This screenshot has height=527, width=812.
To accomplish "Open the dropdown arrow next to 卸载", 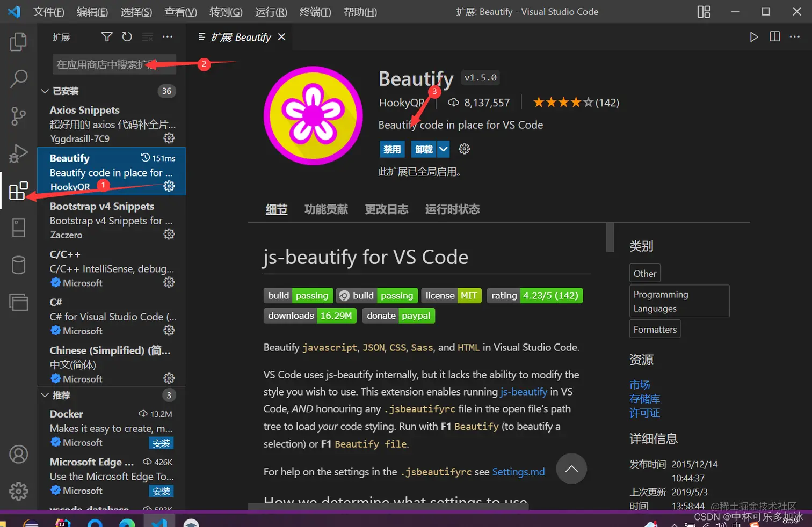I will [443, 149].
